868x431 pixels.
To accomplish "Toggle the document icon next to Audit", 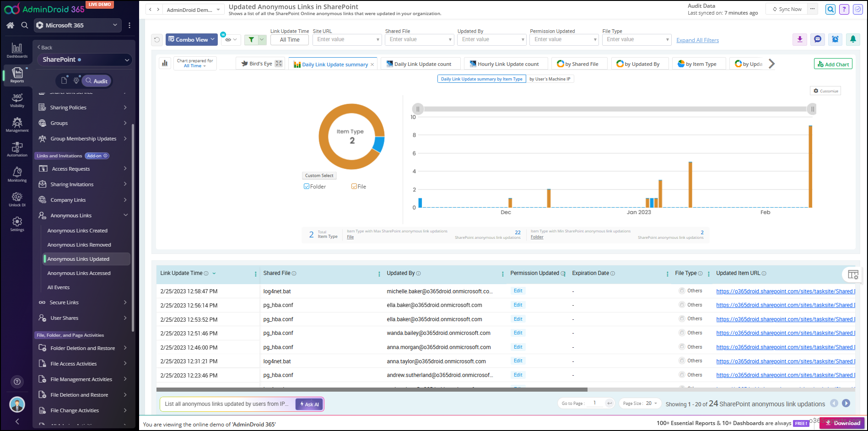I will [x=64, y=81].
